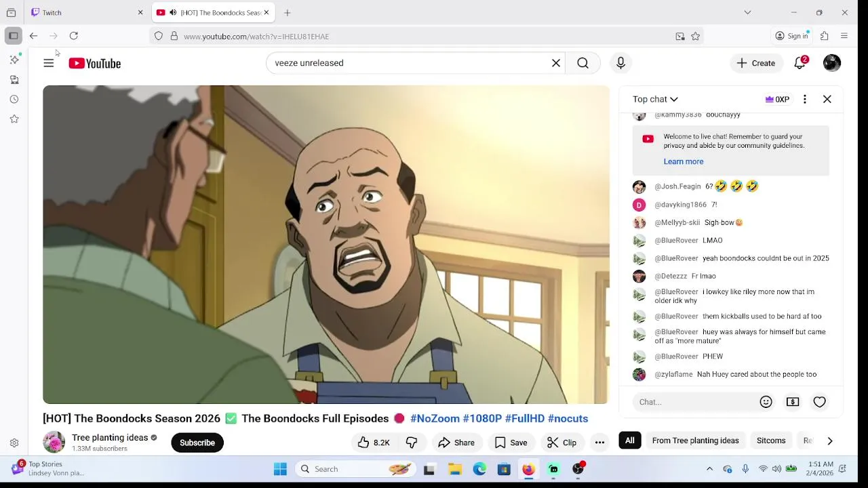This screenshot has height=488, width=868.
Task: Expand the Top chat dropdown
Action: [x=655, y=99]
